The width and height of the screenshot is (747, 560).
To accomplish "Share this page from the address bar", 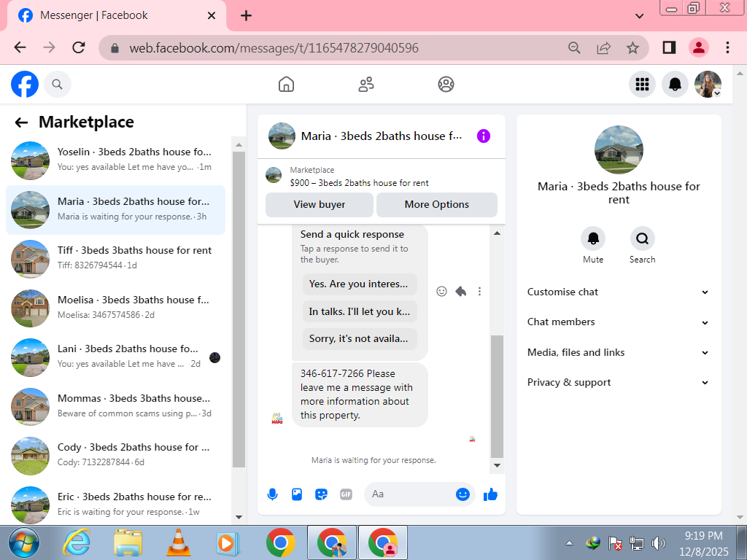I will (x=603, y=47).
